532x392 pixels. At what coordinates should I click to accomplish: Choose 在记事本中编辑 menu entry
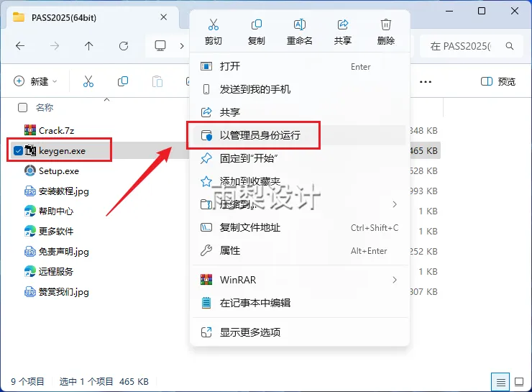(300, 303)
